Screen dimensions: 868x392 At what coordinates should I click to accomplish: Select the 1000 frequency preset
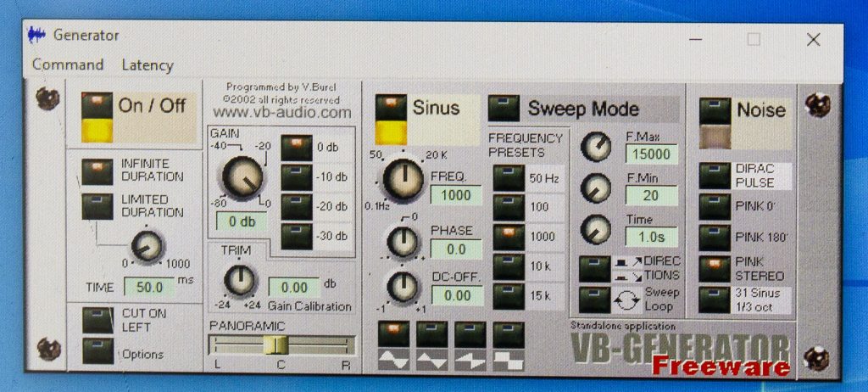pos(509,238)
